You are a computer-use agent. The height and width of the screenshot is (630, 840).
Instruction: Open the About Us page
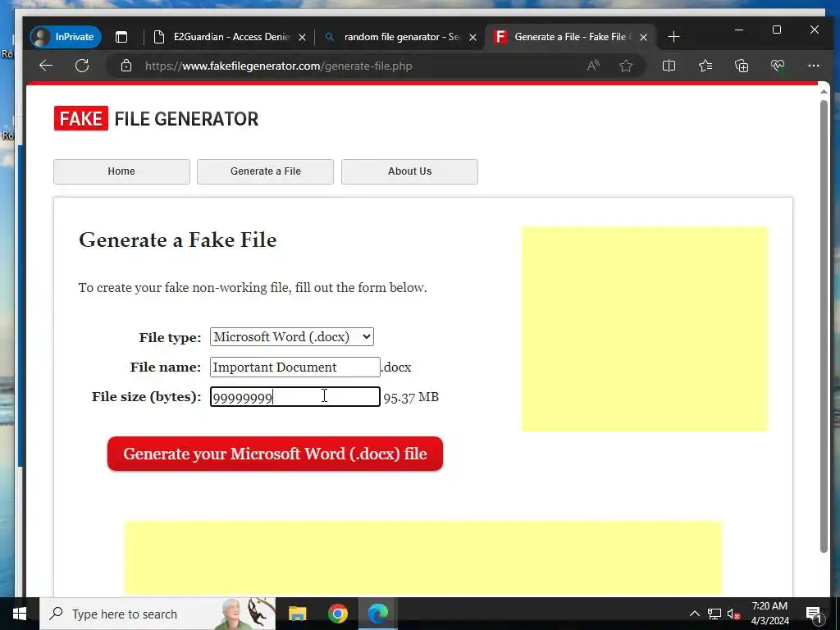pyautogui.click(x=409, y=171)
